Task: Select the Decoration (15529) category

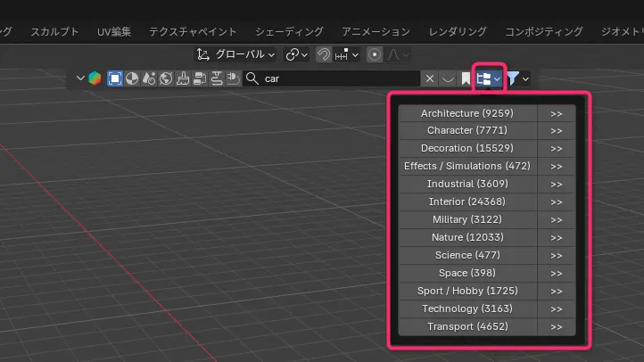Action: (x=467, y=148)
